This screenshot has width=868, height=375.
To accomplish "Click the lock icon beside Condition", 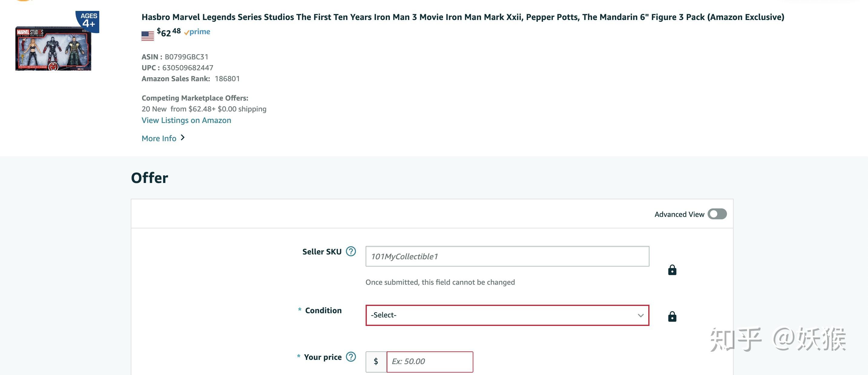I will (x=672, y=316).
